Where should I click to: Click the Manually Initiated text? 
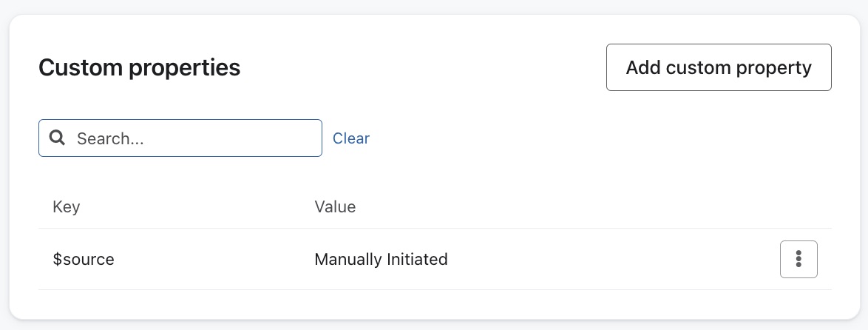[381, 260]
